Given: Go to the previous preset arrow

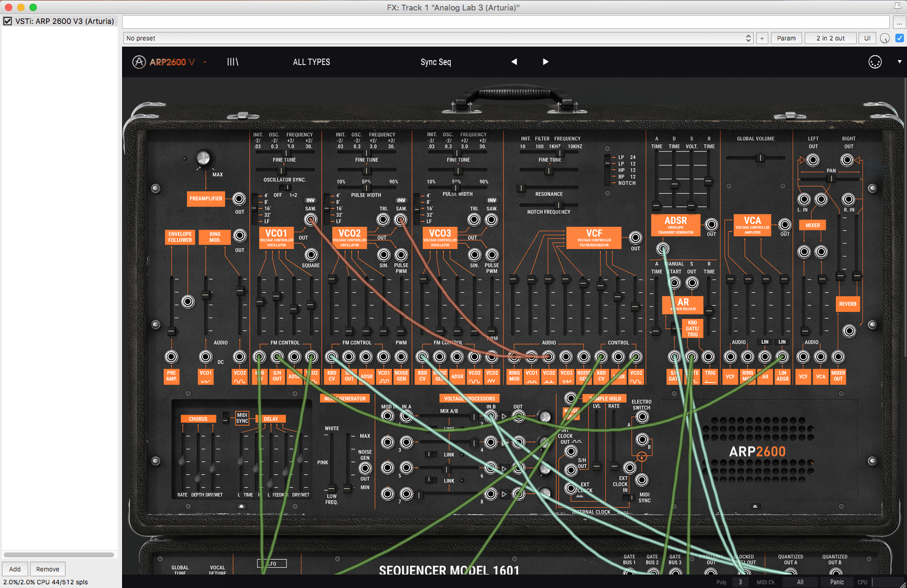Looking at the screenshot, I should [x=514, y=62].
